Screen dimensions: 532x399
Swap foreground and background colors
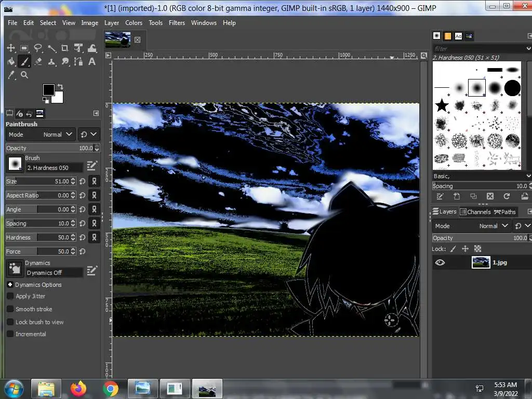(60, 87)
